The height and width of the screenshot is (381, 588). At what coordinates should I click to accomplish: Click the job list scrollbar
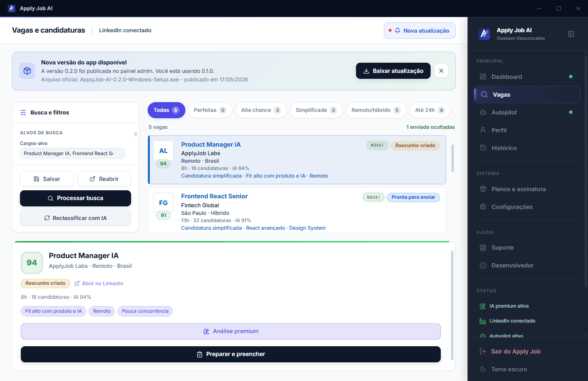[x=453, y=158]
